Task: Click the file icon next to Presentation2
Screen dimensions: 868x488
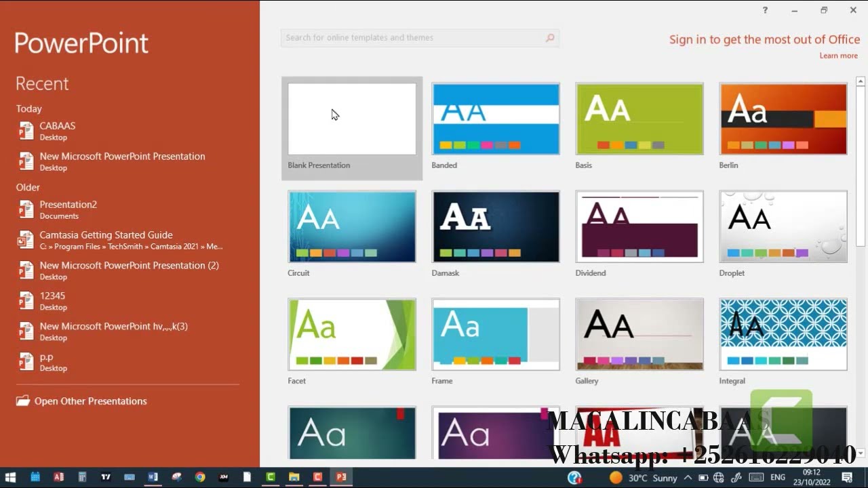Action: click(26, 209)
